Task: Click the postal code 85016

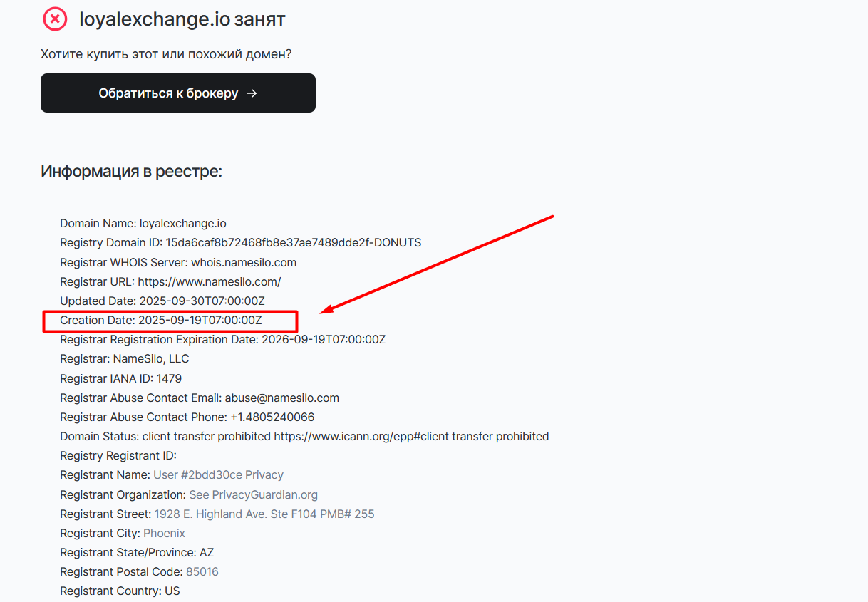Action: pyautogui.click(x=202, y=571)
